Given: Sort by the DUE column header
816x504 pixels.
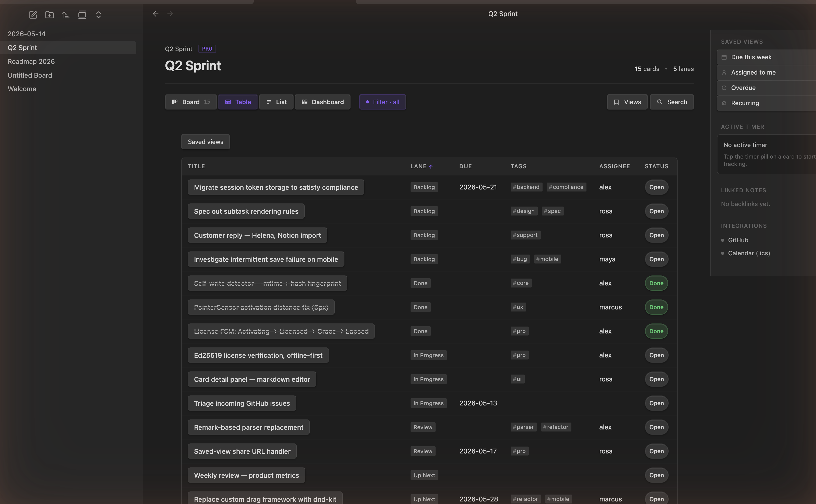Looking at the screenshot, I should (x=465, y=166).
